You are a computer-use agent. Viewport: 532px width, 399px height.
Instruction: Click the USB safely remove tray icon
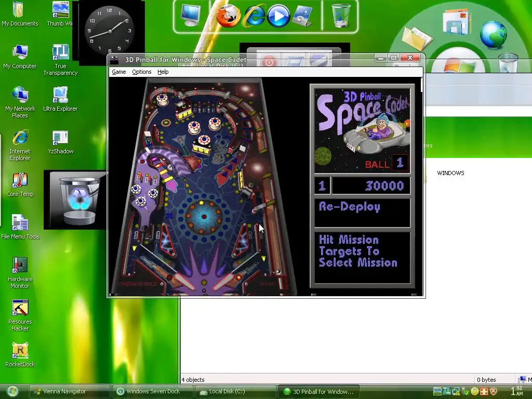pos(465,392)
